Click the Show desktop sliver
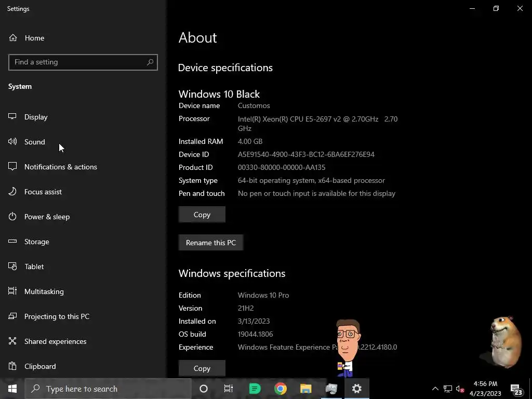This screenshot has height=399, width=532. tap(530, 389)
